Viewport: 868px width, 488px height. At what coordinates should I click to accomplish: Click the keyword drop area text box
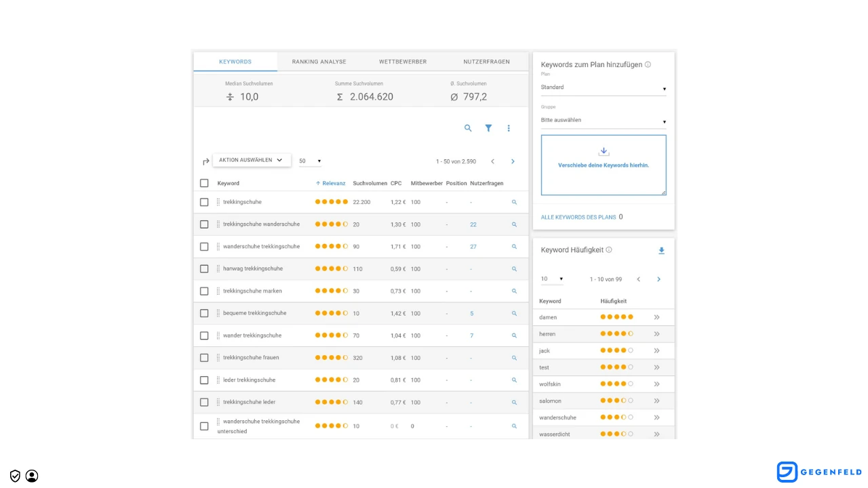tap(604, 165)
